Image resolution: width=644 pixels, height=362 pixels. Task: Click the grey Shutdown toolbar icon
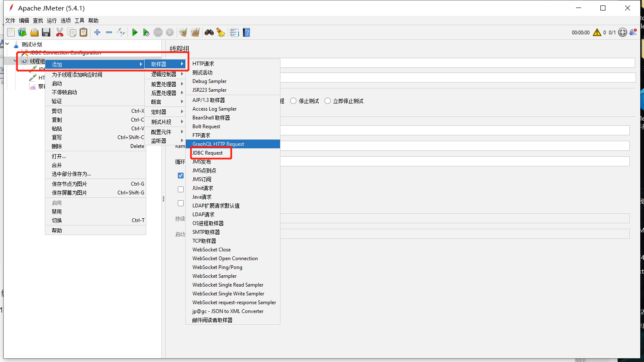(169, 32)
